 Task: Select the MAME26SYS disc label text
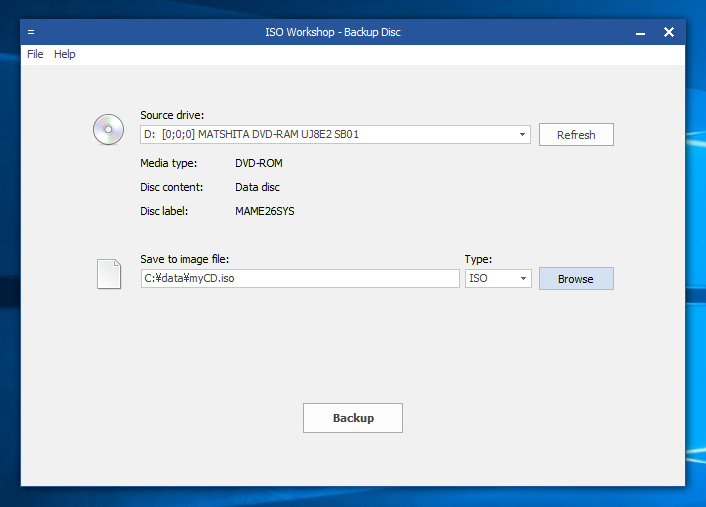265,211
